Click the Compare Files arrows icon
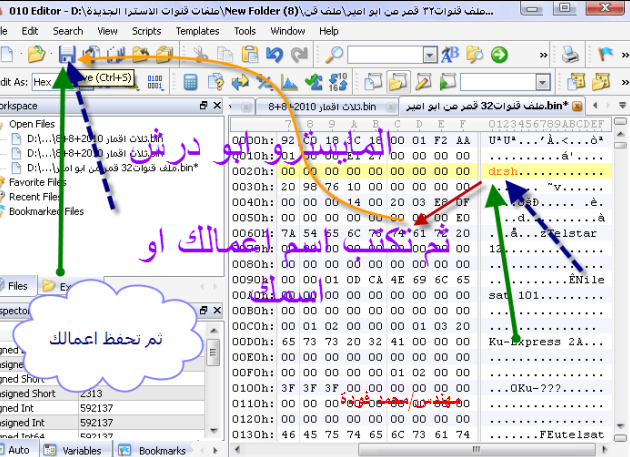Image resolution: width=630 pixels, height=457 pixels. click(x=240, y=82)
